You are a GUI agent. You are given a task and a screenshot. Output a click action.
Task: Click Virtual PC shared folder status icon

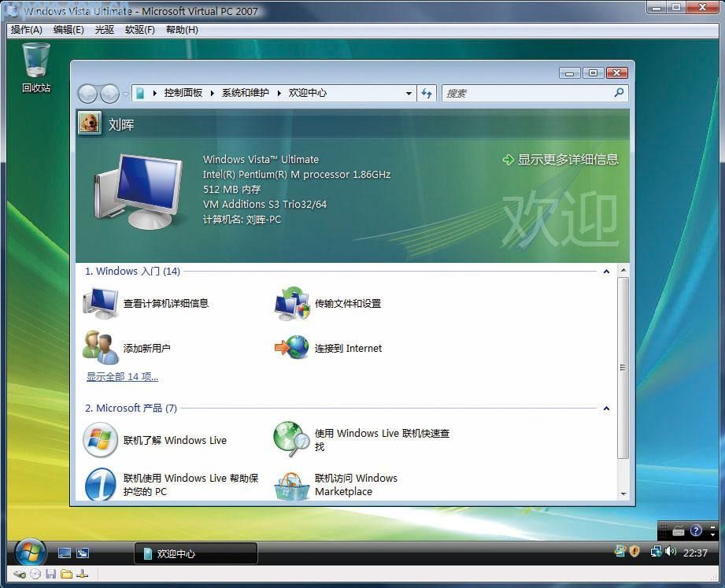point(67,574)
